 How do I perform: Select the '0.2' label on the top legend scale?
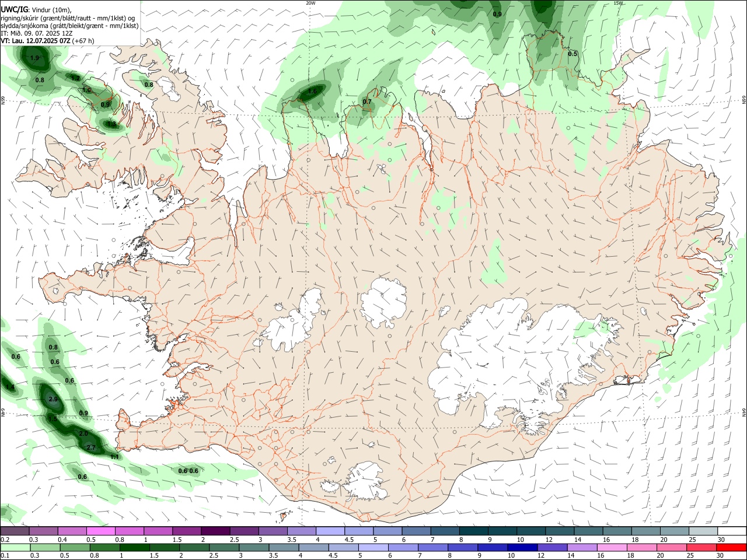click(5, 540)
